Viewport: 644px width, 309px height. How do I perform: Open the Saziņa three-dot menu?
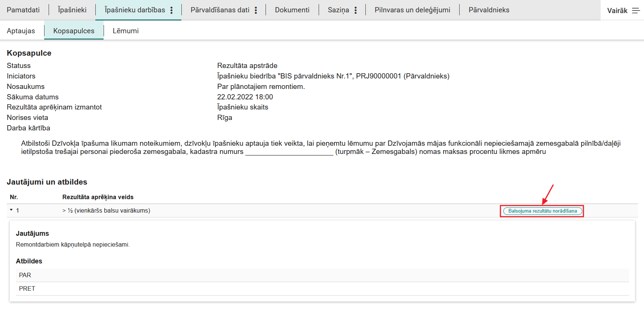pyautogui.click(x=356, y=10)
